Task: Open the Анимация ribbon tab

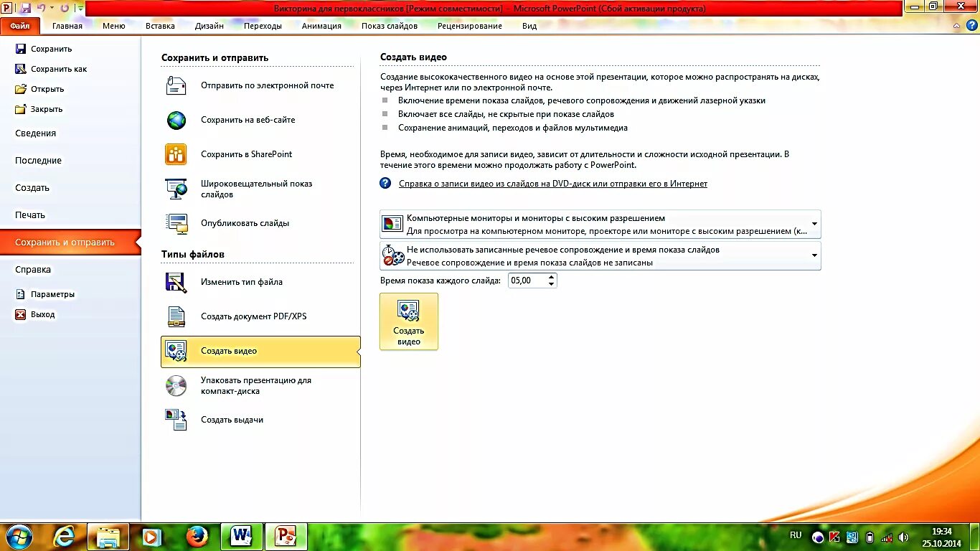Action: pyautogui.click(x=321, y=26)
